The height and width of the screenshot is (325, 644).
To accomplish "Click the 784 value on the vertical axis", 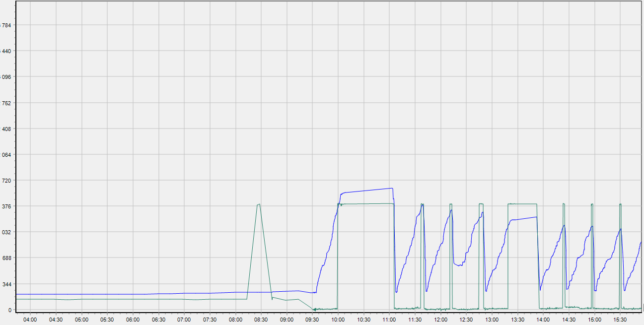I will click(x=7, y=25).
